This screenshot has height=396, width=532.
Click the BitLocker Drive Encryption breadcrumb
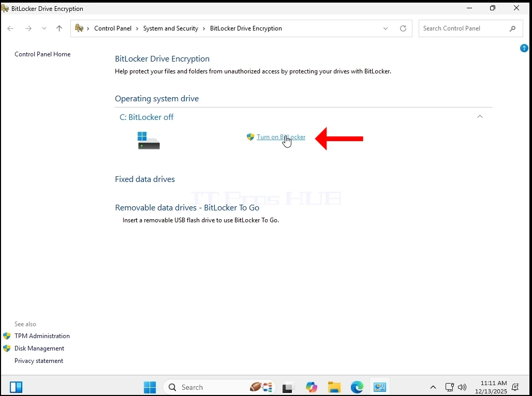tap(246, 28)
